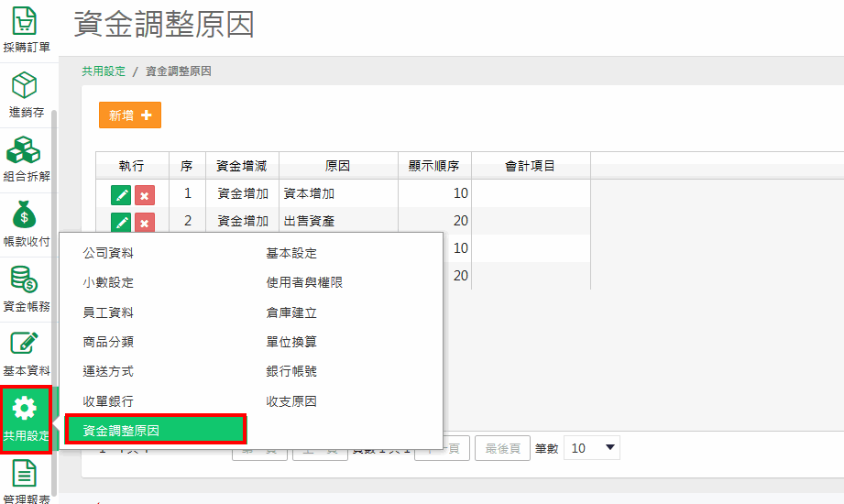Viewport: 844px width, 504px height.
Task: Open the 筆數 page size dropdown
Action: (592, 448)
